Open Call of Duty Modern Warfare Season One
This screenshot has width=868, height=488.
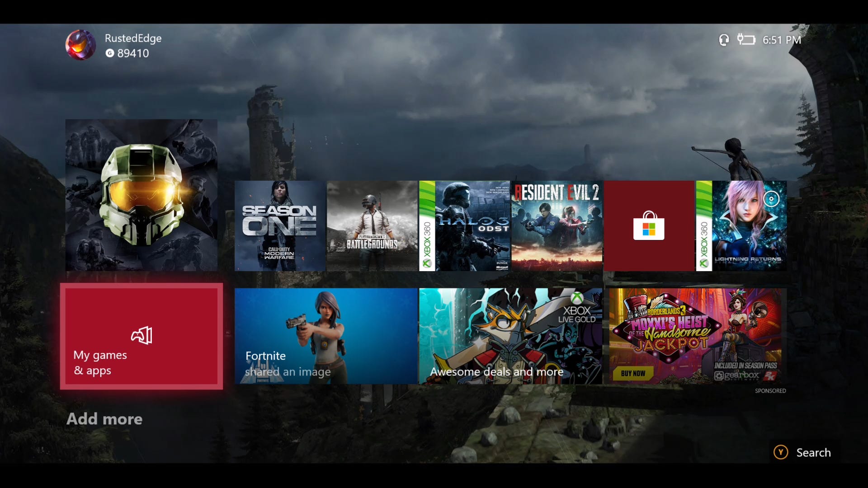pyautogui.click(x=279, y=225)
